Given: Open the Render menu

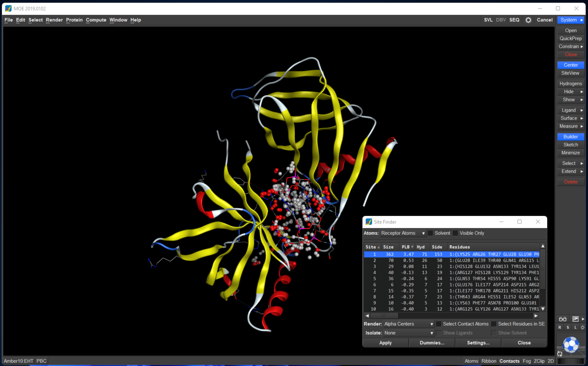Looking at the screenshot, I should [54, 20].
